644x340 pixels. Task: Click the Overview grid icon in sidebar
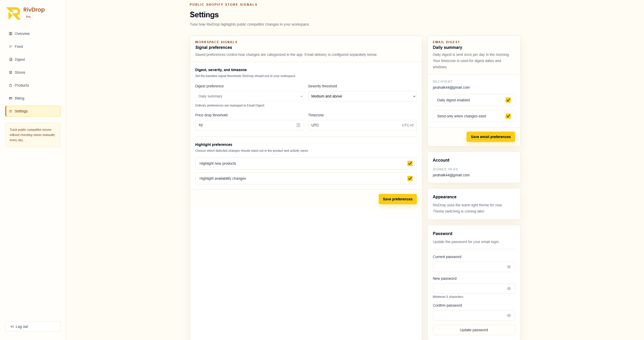[11, 34]
